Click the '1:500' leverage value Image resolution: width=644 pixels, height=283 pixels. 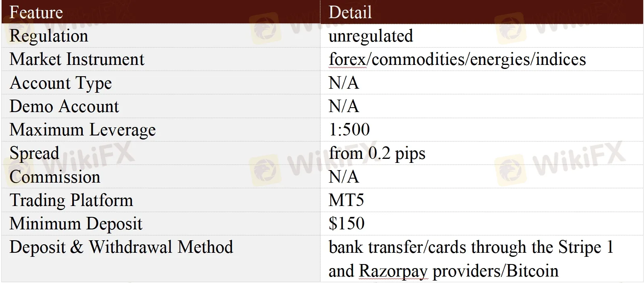point(349,130)
